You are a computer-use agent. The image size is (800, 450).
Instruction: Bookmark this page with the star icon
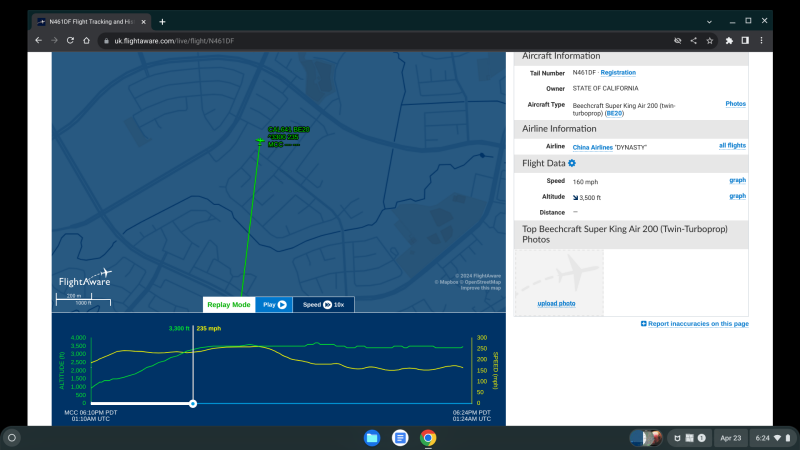click(x=709, y=40)
